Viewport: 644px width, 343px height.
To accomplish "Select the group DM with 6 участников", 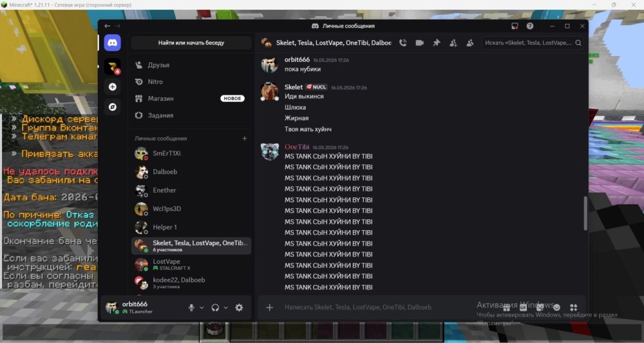I will click(x=191, y=246).
